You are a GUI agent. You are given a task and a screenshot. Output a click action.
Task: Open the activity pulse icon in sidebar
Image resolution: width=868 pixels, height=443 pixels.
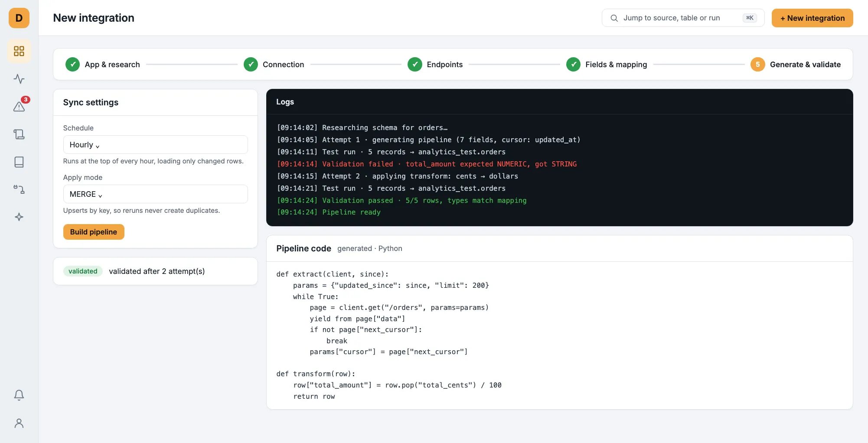click(19, 79)
